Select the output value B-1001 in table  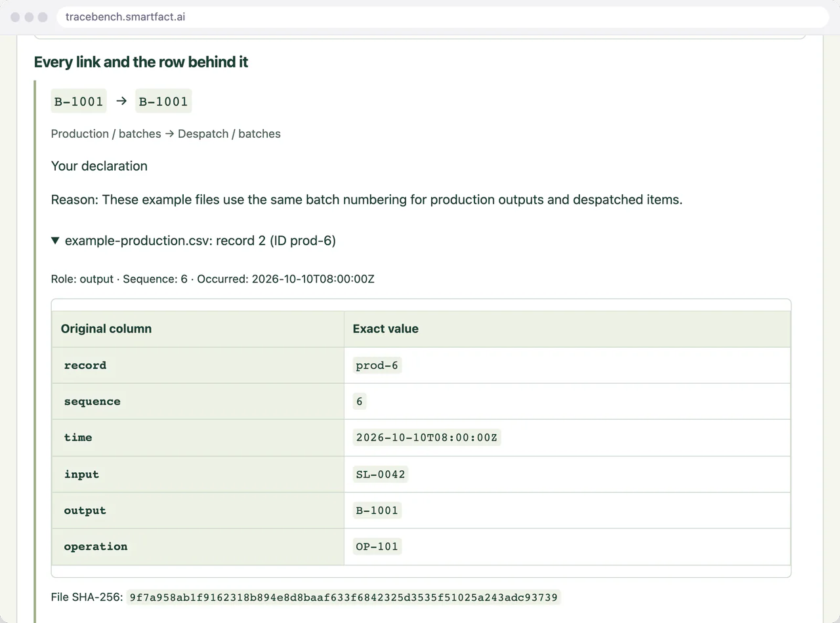pos(377,510)
